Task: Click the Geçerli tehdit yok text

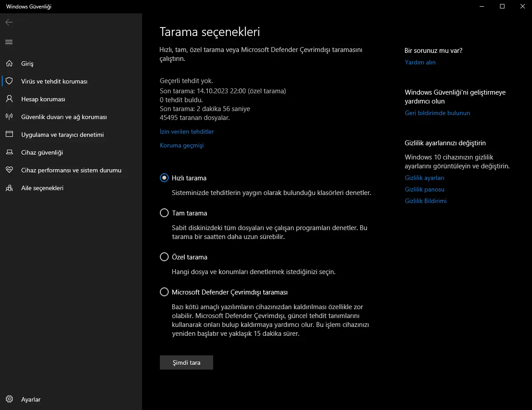Action: tap(186, 81)
